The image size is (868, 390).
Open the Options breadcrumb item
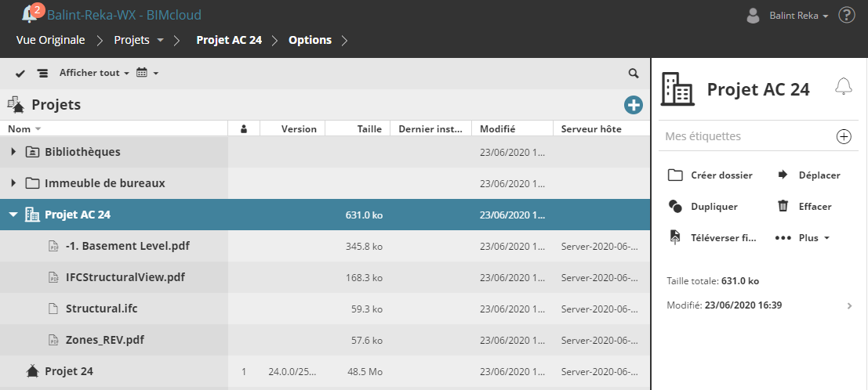click(x=310, y=40)
